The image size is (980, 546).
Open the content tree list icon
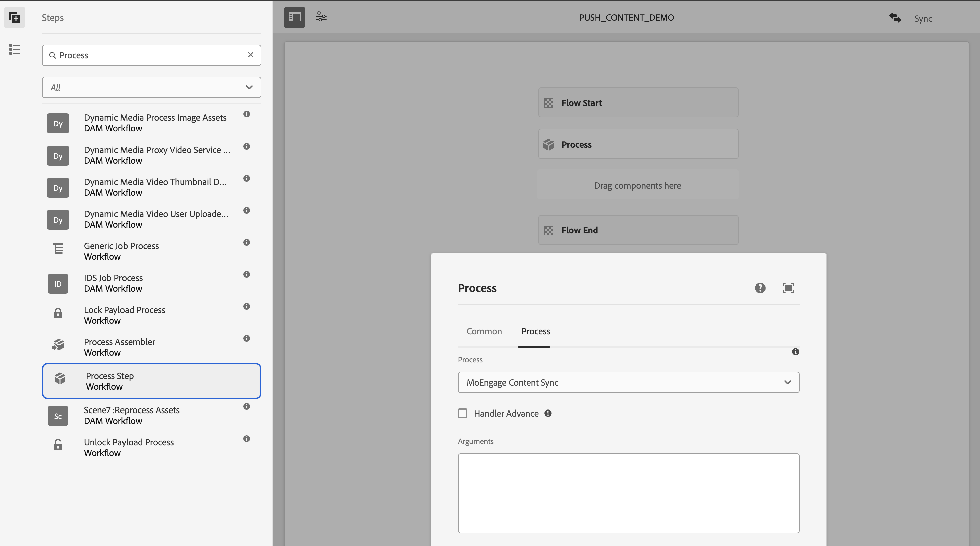[14, 49]
